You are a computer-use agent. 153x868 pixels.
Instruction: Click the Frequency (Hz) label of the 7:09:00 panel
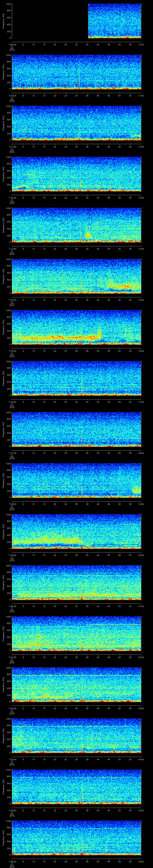tap(3, 21)
